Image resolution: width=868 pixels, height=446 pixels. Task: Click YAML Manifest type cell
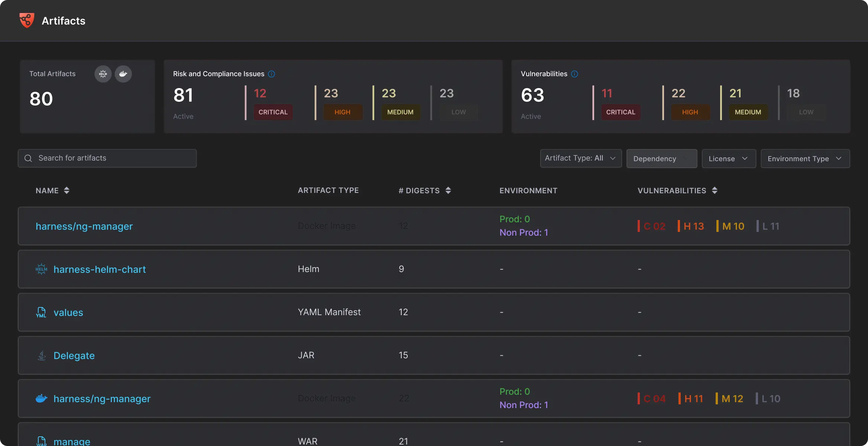tap(329, 312)
